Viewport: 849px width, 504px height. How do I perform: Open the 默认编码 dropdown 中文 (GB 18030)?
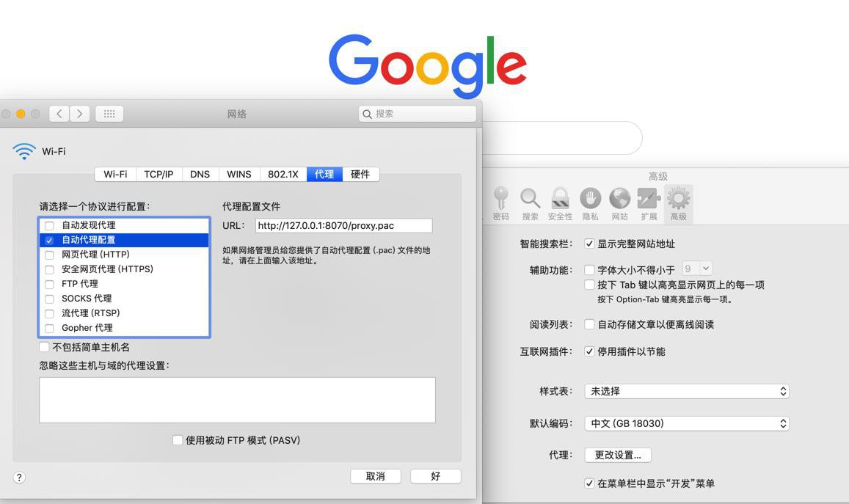(x=687, y=423)
